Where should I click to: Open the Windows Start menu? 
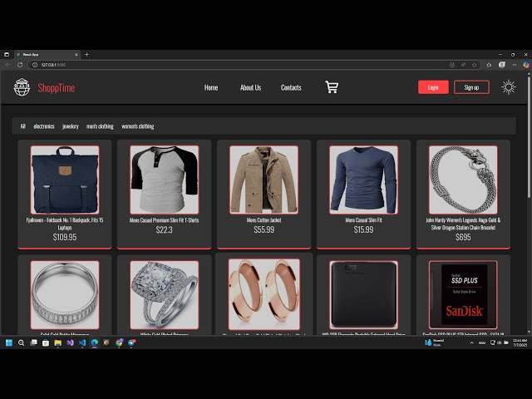(x=9, y=342)
